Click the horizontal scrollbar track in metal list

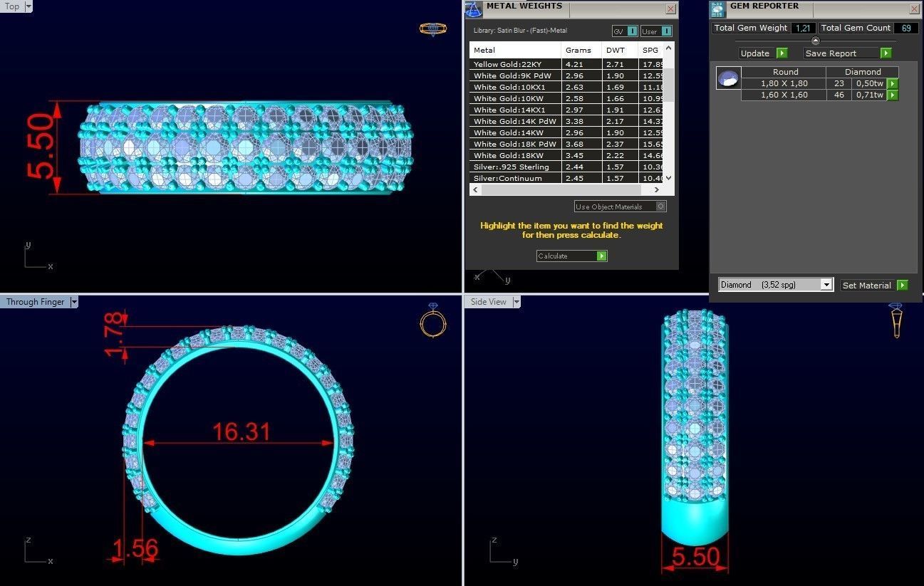tap(566, 189)
